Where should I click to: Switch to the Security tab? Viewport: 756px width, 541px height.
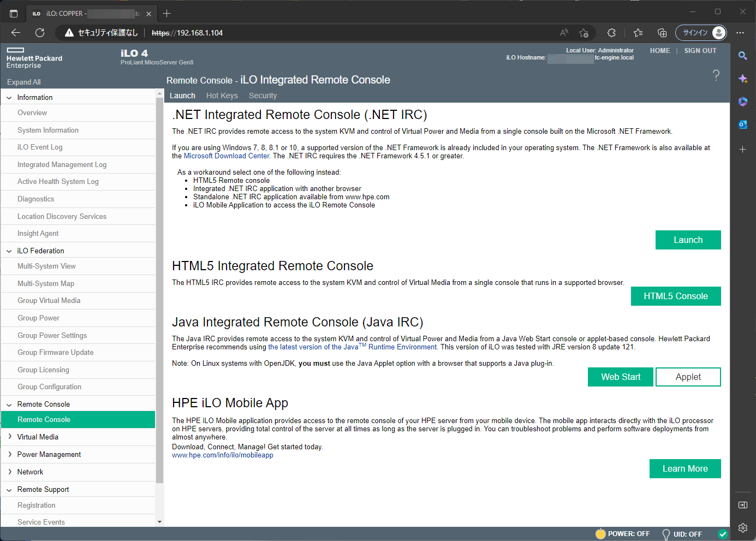(x=263, y=96)
